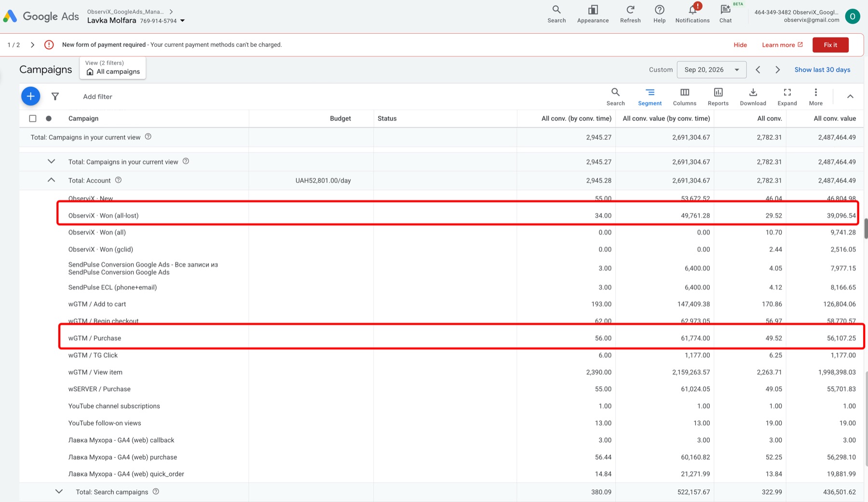868x502 pixels.
Task: Sort by All conv. (by conv. time) header
Action: (576, 118)
